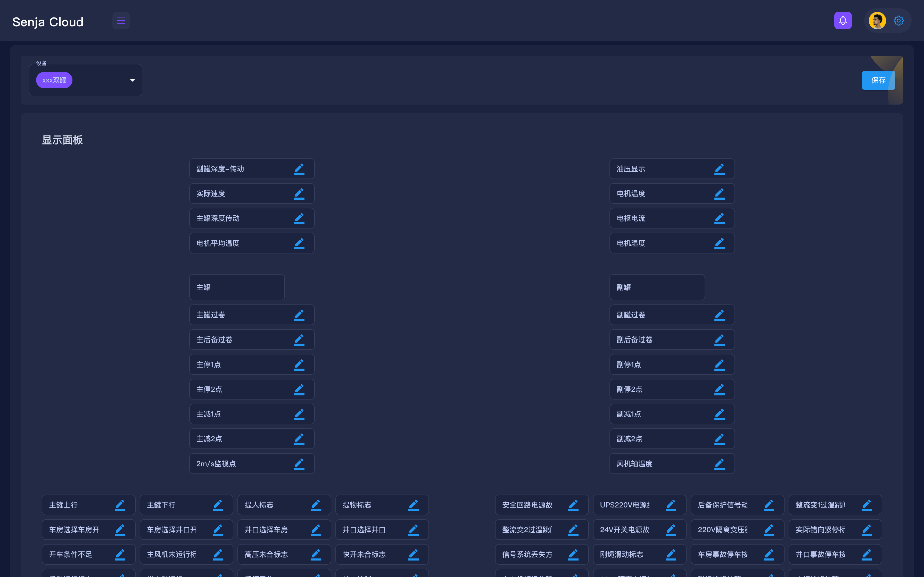Screen dimensions: 924x577
Task: Edit the 实际速度 item
Action: tap(299, 193)
